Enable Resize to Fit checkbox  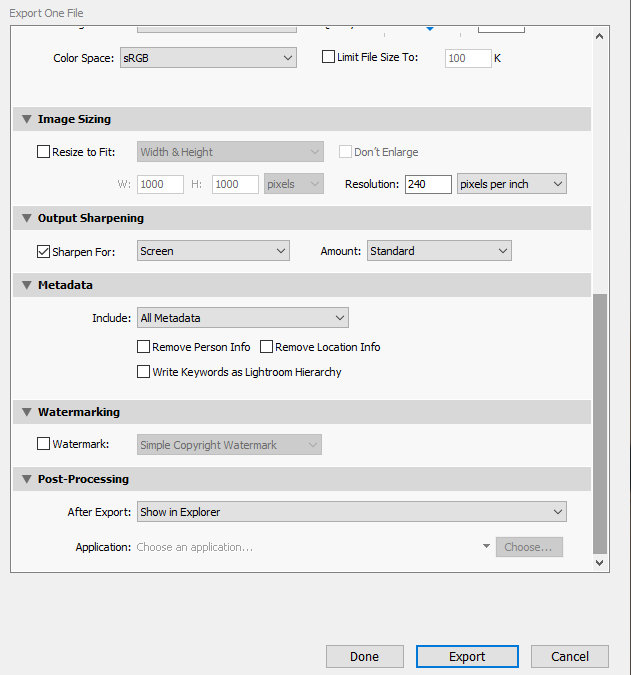pyautogui.click(x=43, y=152)
